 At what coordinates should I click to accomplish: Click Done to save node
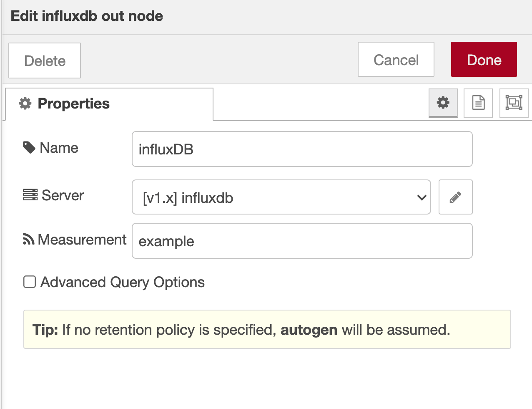[484, 59]
